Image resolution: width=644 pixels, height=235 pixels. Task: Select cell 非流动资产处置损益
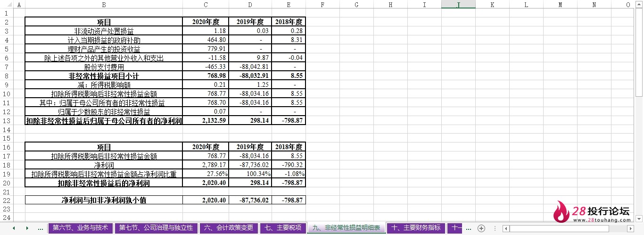pos(104,31)
